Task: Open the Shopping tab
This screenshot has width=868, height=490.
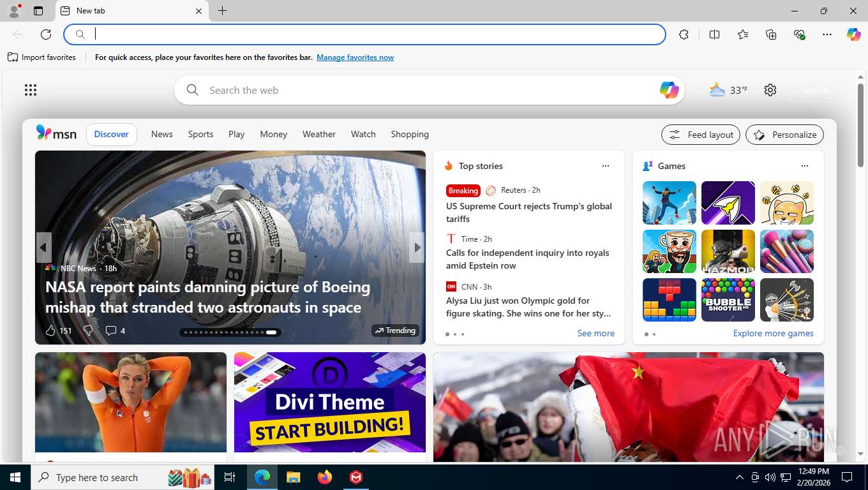Action: pos(410,134)
